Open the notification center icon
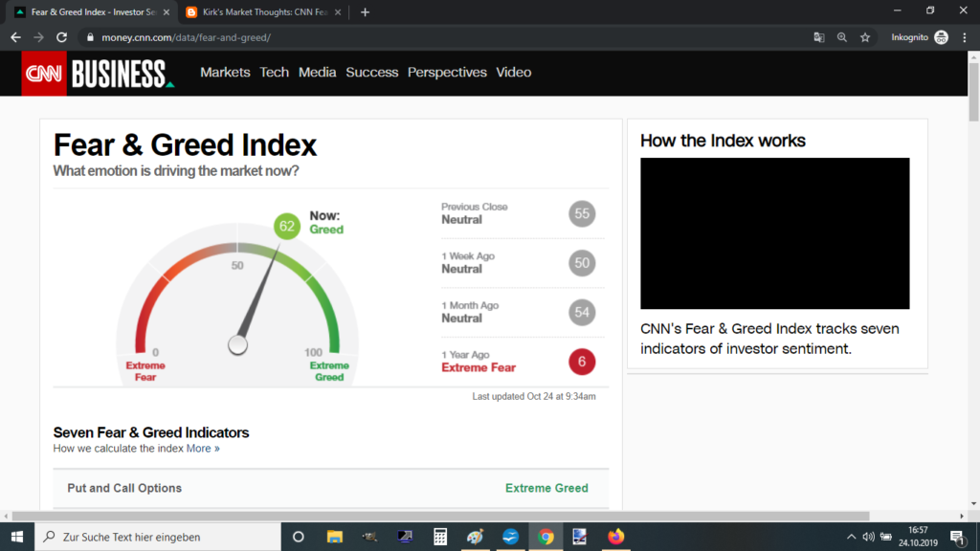 click(x=957, y=537)
